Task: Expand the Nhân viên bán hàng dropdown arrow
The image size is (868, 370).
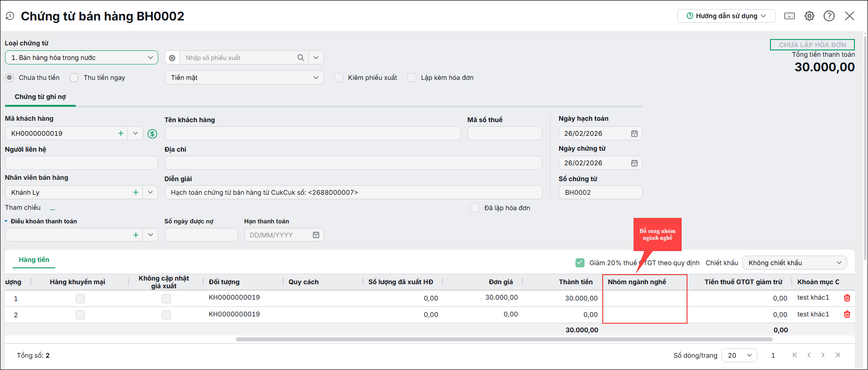Action: (150, 192)
